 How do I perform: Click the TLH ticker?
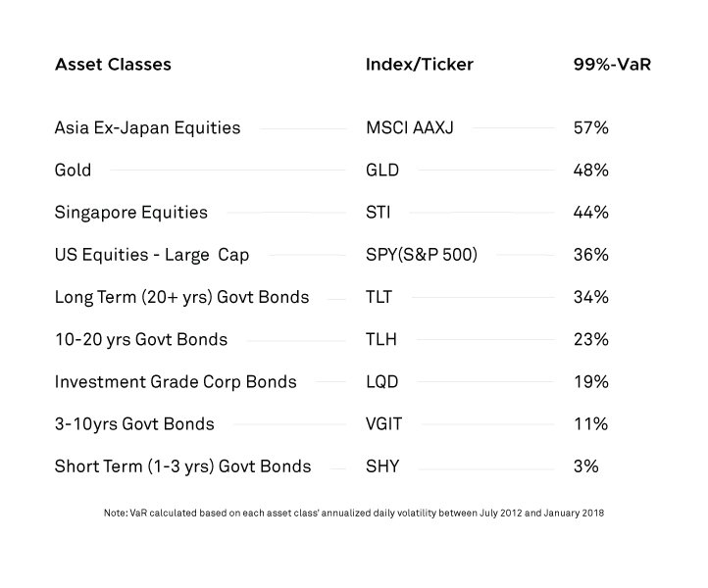pos(380,339)
